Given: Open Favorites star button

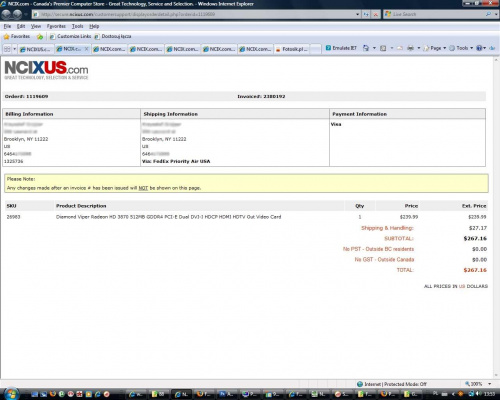Looking at the screenshot, I should pos(16,36).
